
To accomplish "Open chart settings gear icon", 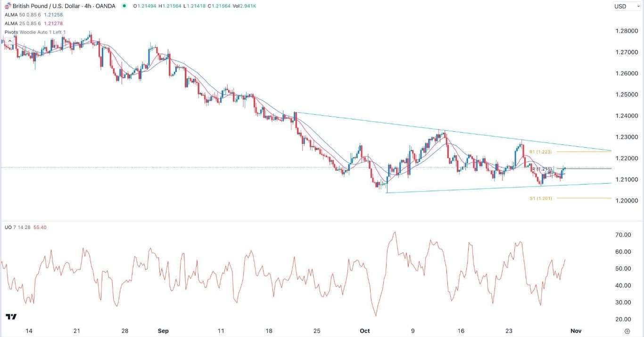I will 627,331.
